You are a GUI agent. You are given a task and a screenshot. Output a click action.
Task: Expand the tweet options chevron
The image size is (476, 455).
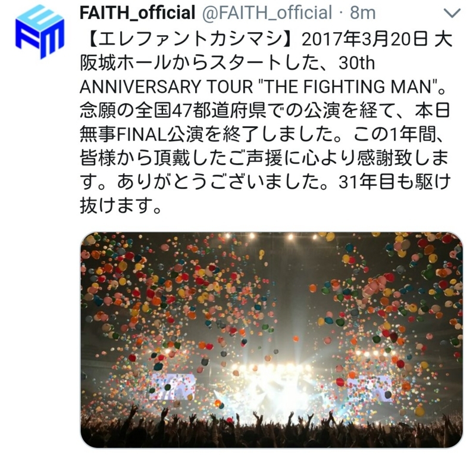pos(452,13)
